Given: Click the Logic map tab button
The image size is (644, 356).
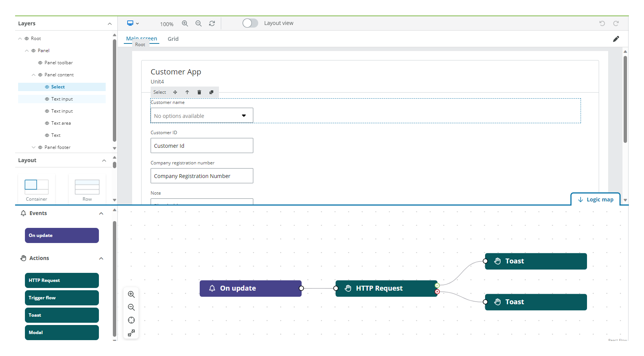Looking at the screenshot, I should point(595,200).
